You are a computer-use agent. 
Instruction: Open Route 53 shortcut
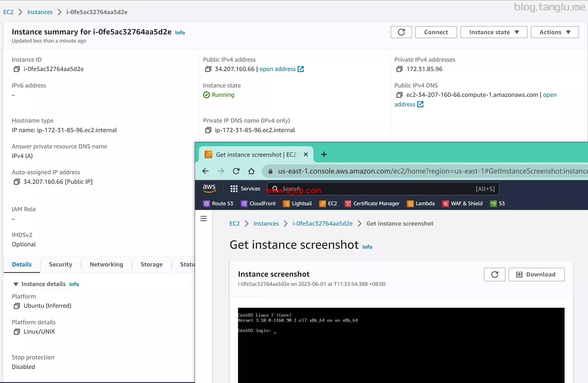tap(218, 204)
